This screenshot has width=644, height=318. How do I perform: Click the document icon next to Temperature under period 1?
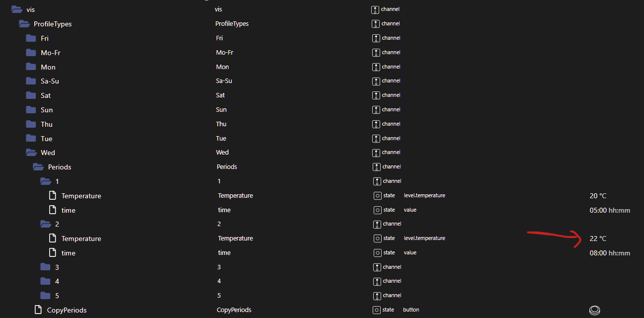pos(53,195)
